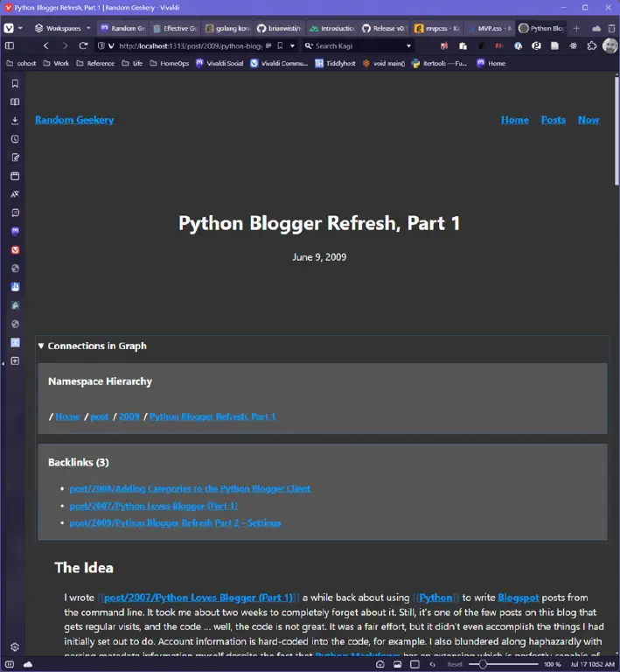Open the Extensions puzzle icon
This screenshot has height=672, width=620.
coord(592,45)
